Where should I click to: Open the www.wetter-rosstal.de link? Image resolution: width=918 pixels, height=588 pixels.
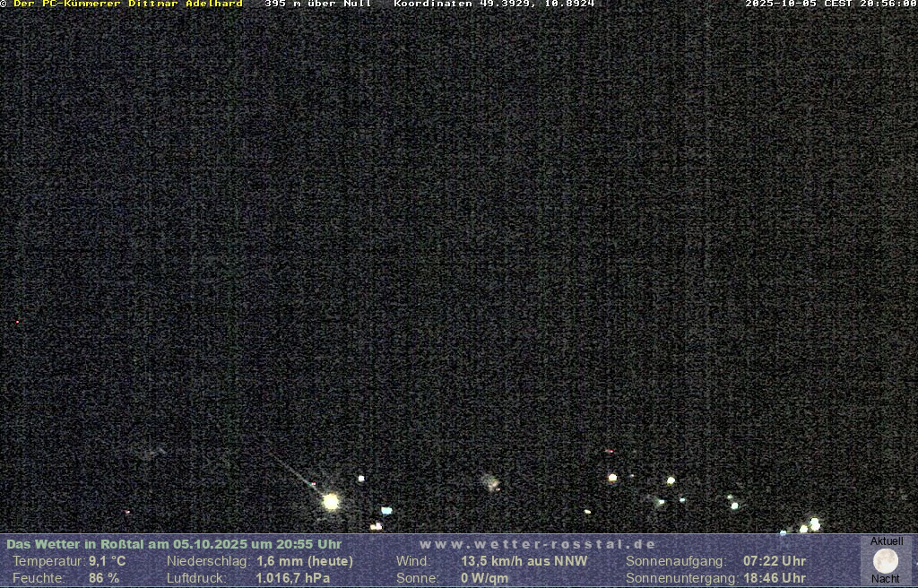point(537,544)
